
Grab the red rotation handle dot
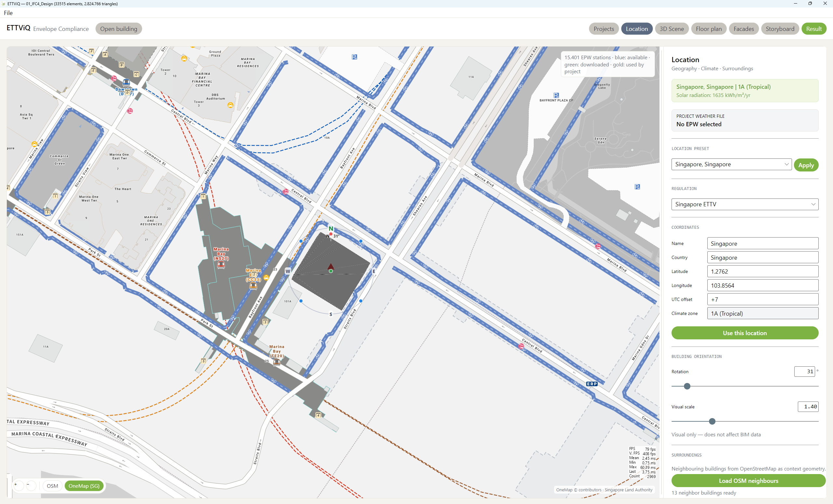pyautogui.click(x=331, y=234)
